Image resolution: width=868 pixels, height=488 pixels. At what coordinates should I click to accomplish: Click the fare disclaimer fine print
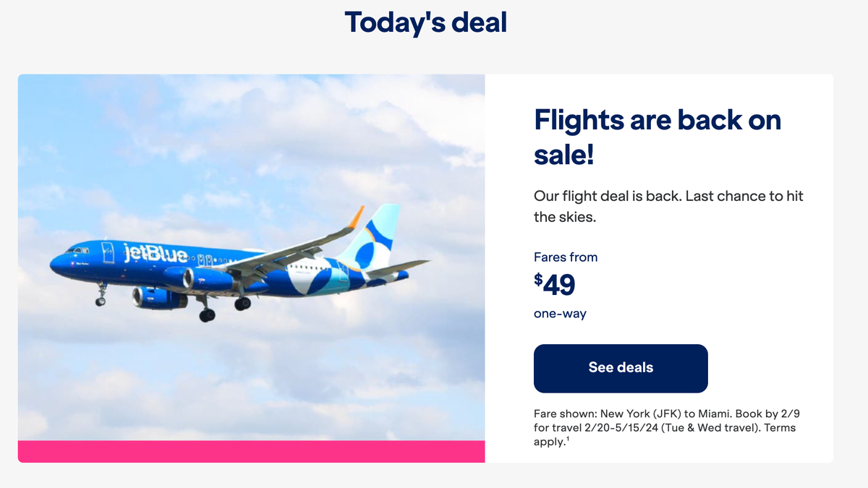pyautogui.click(x=665, y=428)
